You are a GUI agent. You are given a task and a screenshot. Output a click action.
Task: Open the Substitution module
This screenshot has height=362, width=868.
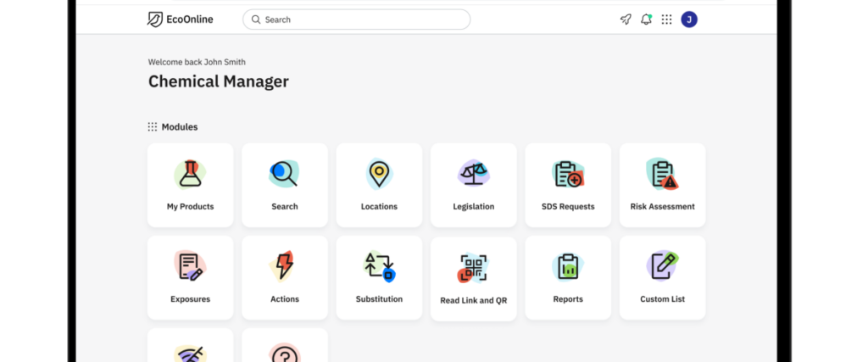pyautogui.click(x=379, y=277)
